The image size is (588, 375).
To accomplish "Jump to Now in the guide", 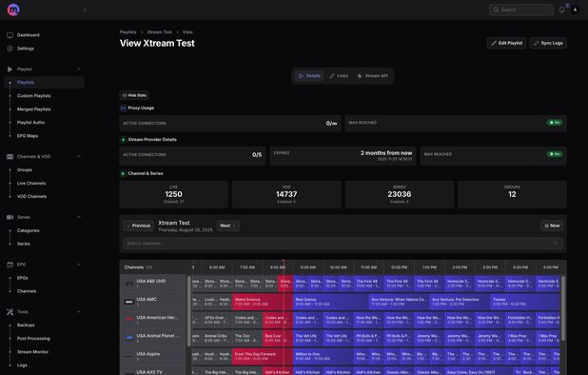I will (x=552, y=226).
